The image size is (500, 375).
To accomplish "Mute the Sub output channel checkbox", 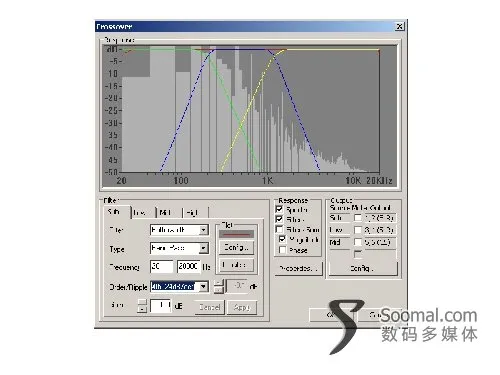I will (x=358, y=218).
